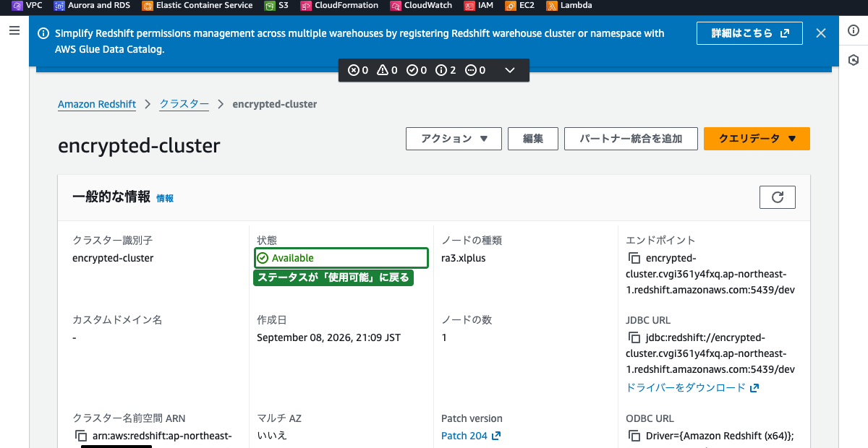
Task: Go to Amazon Redshift breadcrumb
Action: pyautogui.click(x=97, y=104)
